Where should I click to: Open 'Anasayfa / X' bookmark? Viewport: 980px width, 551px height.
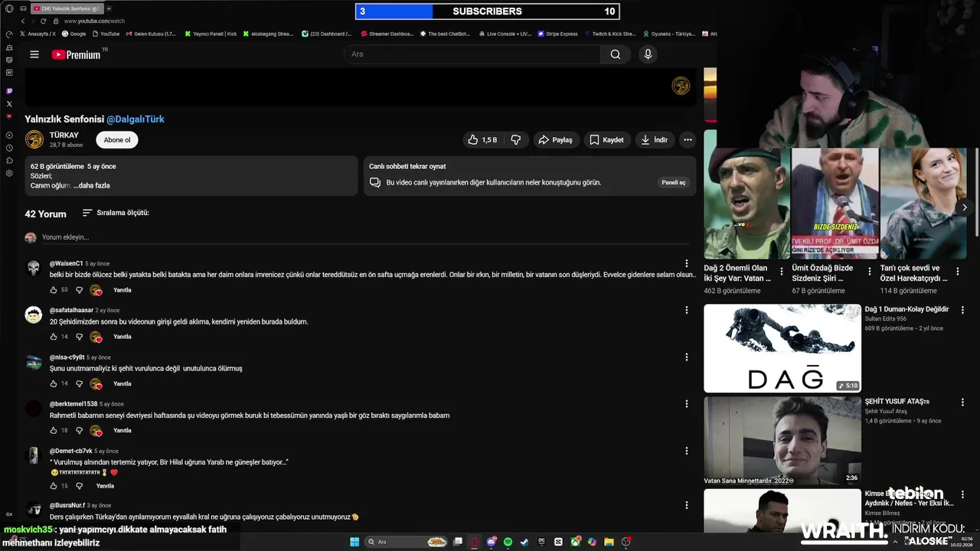click(x=38, y=34)
